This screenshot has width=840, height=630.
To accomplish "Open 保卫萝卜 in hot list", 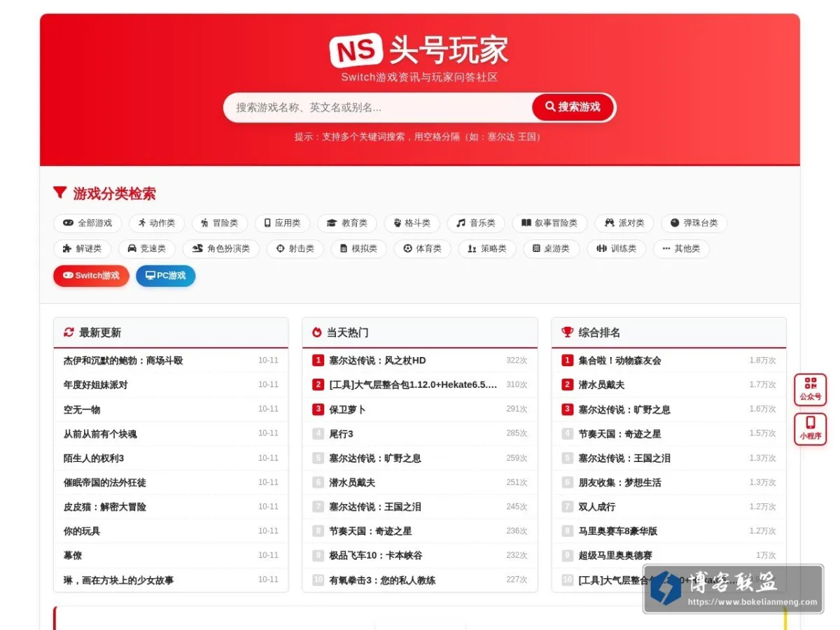I will [x=347, y=409].
